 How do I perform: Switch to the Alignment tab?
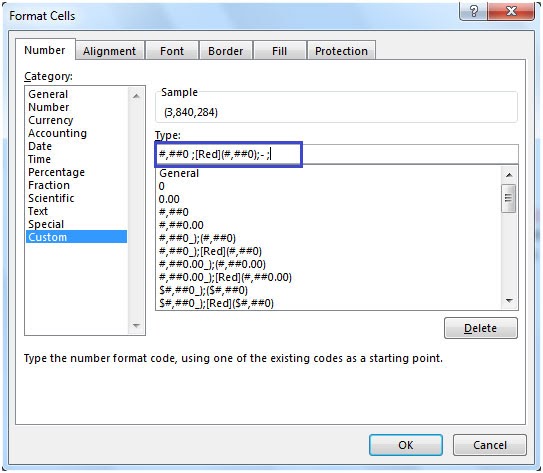109,51
